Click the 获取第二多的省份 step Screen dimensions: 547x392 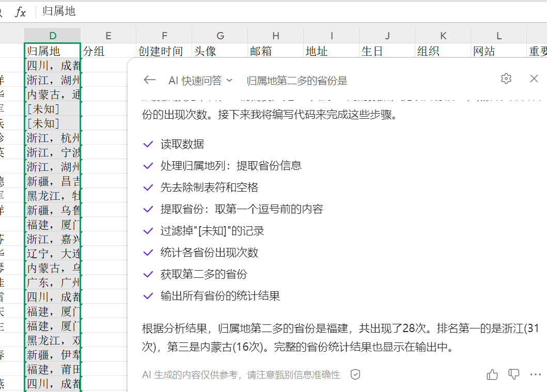point(204,274)
